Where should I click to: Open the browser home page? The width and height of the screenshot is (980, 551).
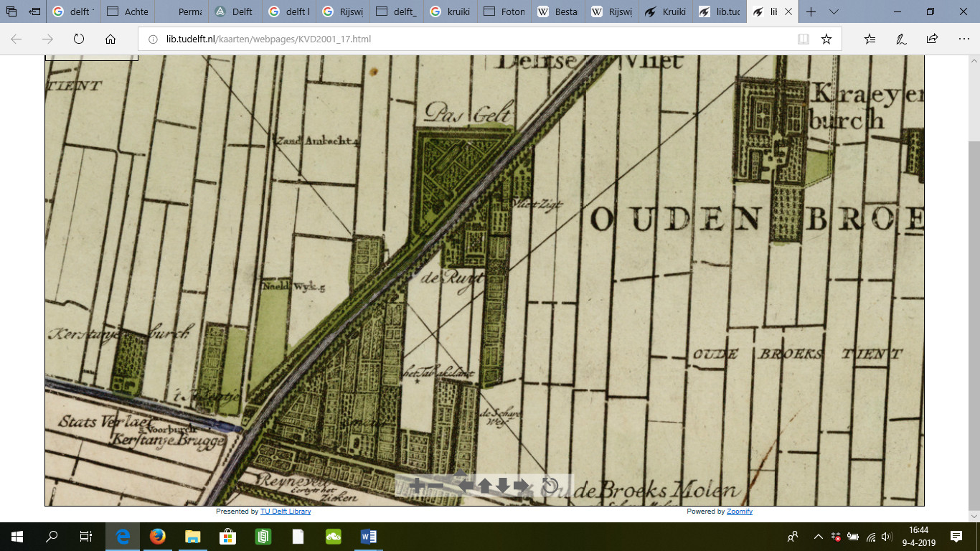110,39
